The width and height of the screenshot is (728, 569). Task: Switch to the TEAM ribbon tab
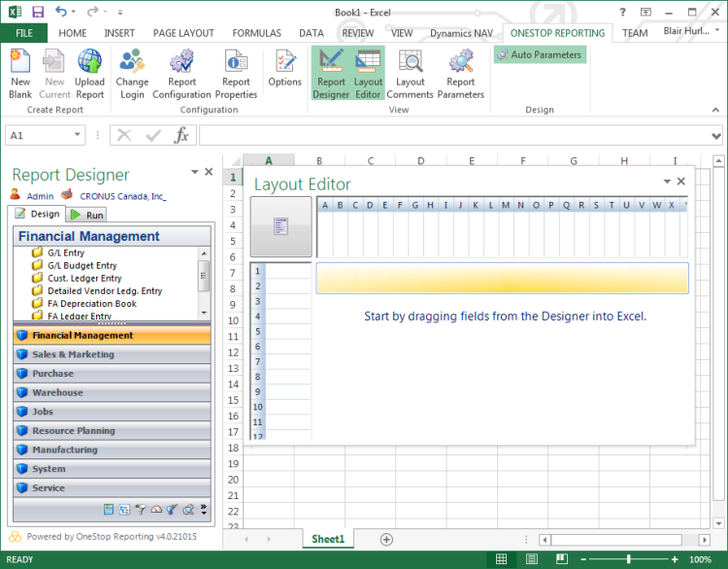635,33
